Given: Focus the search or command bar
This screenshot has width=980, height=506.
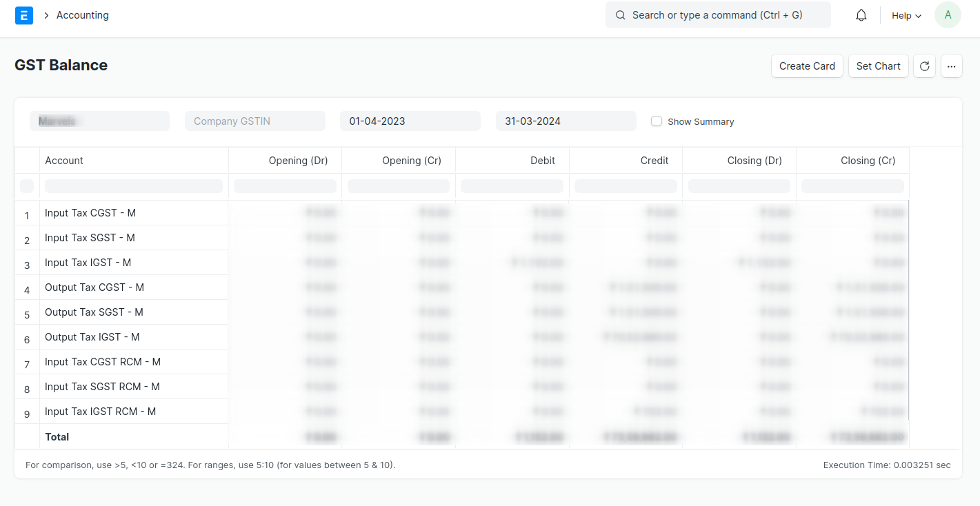Looking at the screenshot, I should pyautogui.click(x=718, y=15).
